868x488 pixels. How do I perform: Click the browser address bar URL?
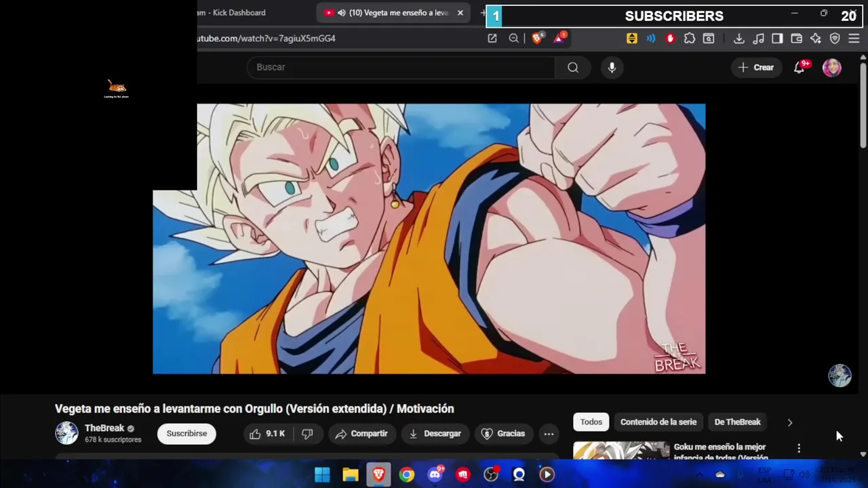[266, 39]
